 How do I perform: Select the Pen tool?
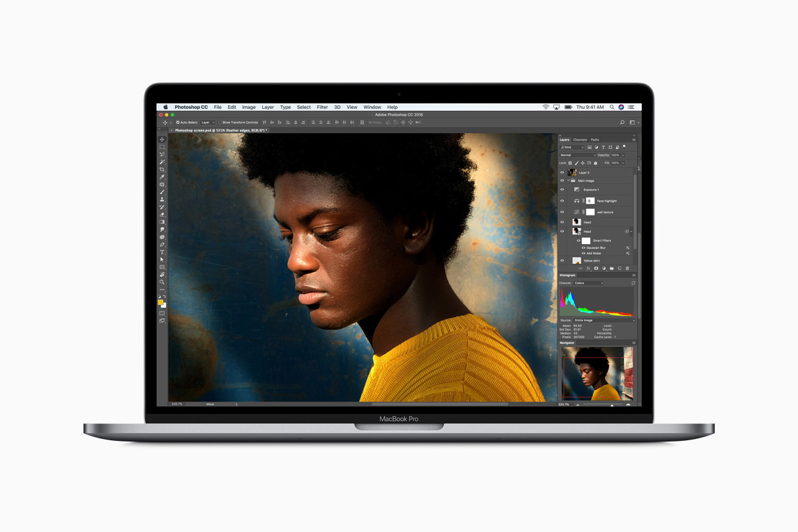(x=162, y=245)
